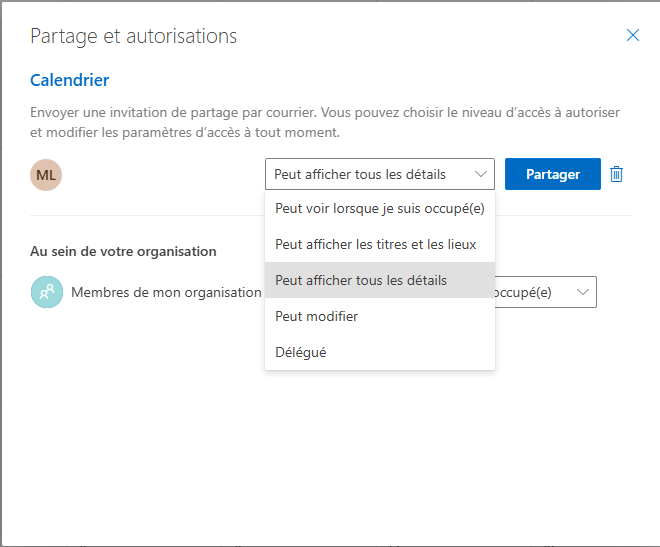Choose 'Peut afficher les titres et les lieux'

point(375,244)
